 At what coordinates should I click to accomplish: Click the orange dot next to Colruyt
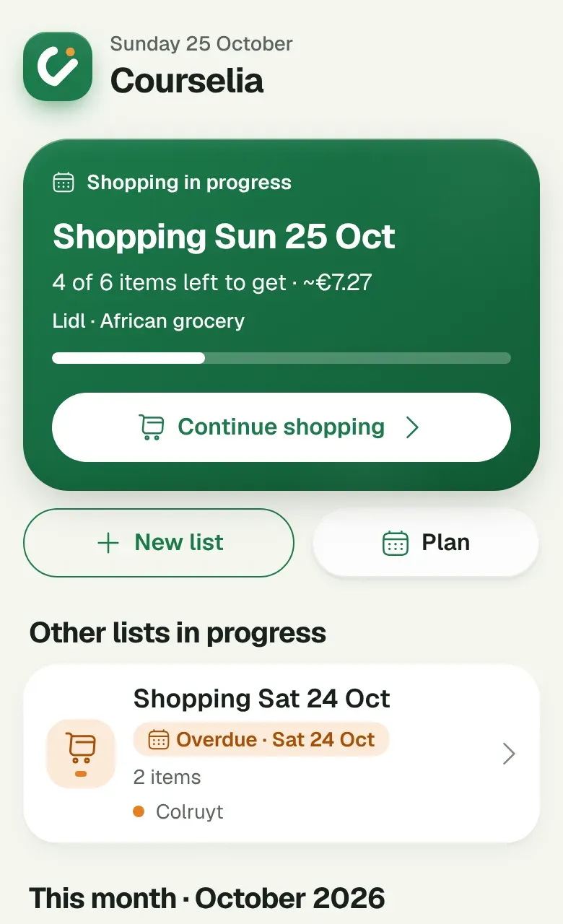pos(139,811)
